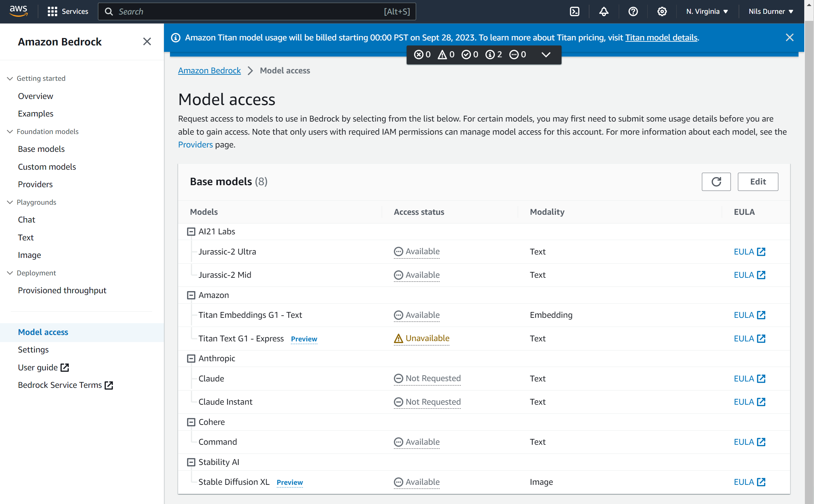Open the Nils Durner account menu
Viewport: 814px width, 504px height.
click(771, 11)
